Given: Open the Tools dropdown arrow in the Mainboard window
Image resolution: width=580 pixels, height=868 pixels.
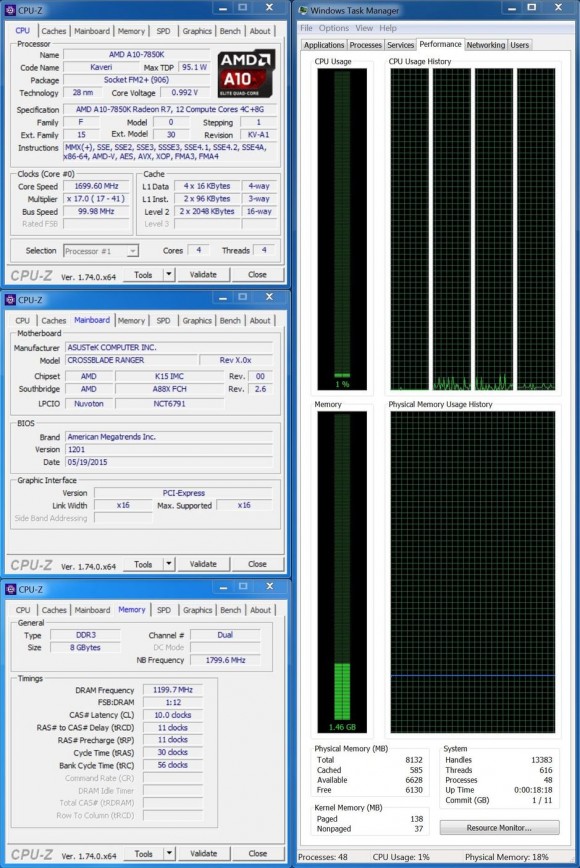Looking at the screenshot, I should [x=169, y=564].
